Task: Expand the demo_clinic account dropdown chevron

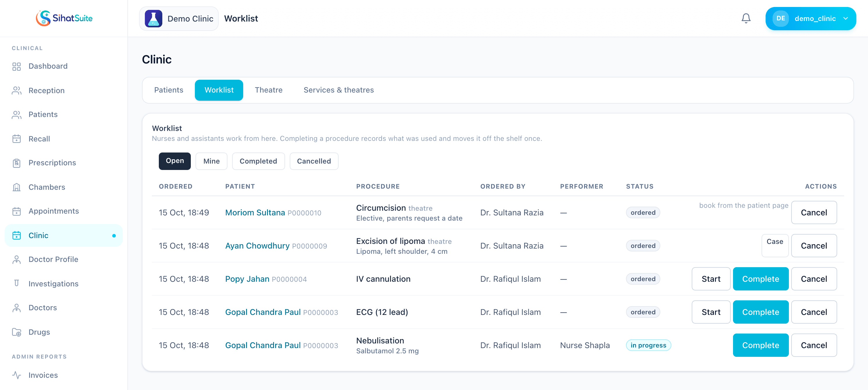Action: [x=845, y=19]
